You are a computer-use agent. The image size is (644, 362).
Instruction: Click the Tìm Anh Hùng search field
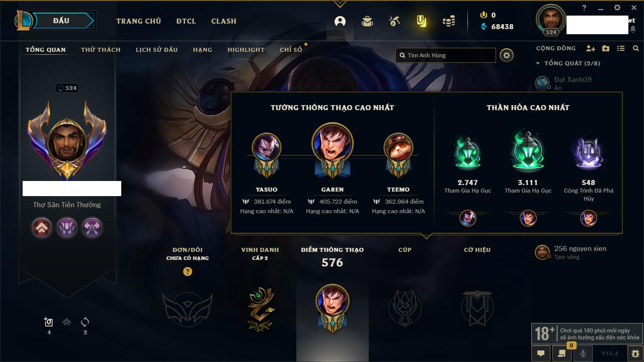[446, 55]
